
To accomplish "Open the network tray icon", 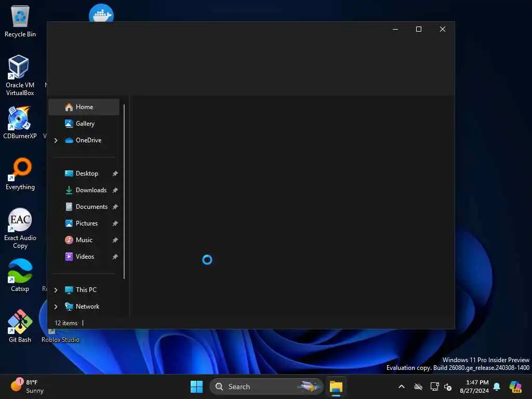I will pyautogui.click(x=434, y=387).
